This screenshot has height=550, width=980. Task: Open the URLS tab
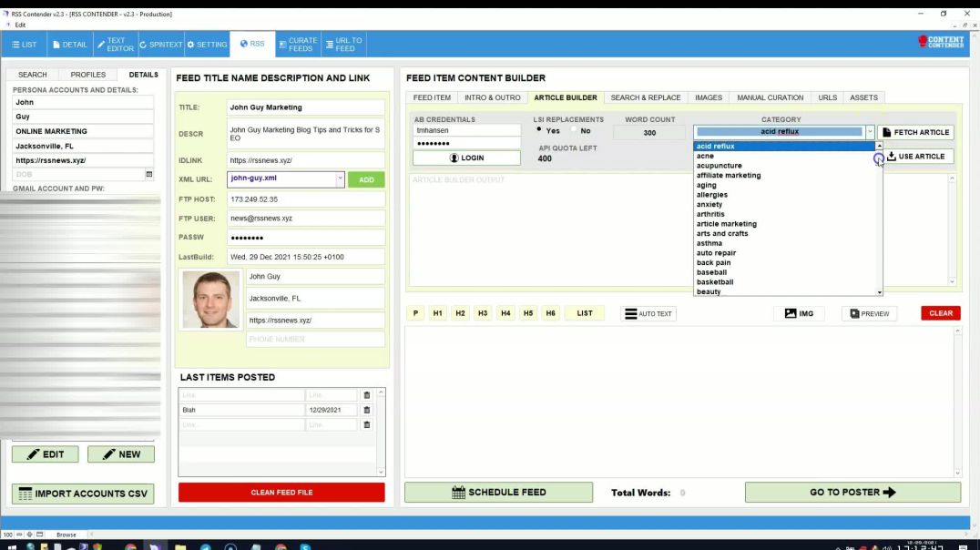coord(828,97)
